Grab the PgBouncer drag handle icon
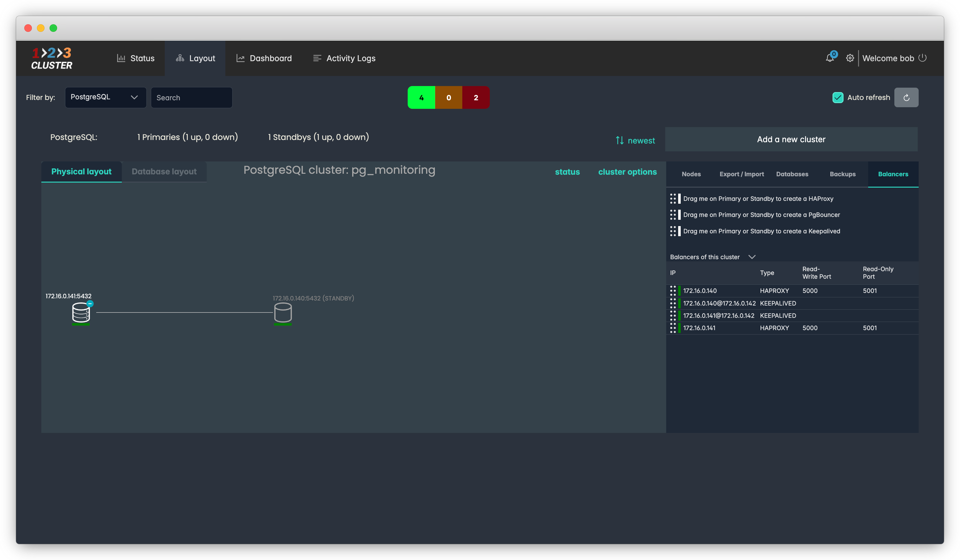Screen dimensions: 960x560 tap(673, 215)
